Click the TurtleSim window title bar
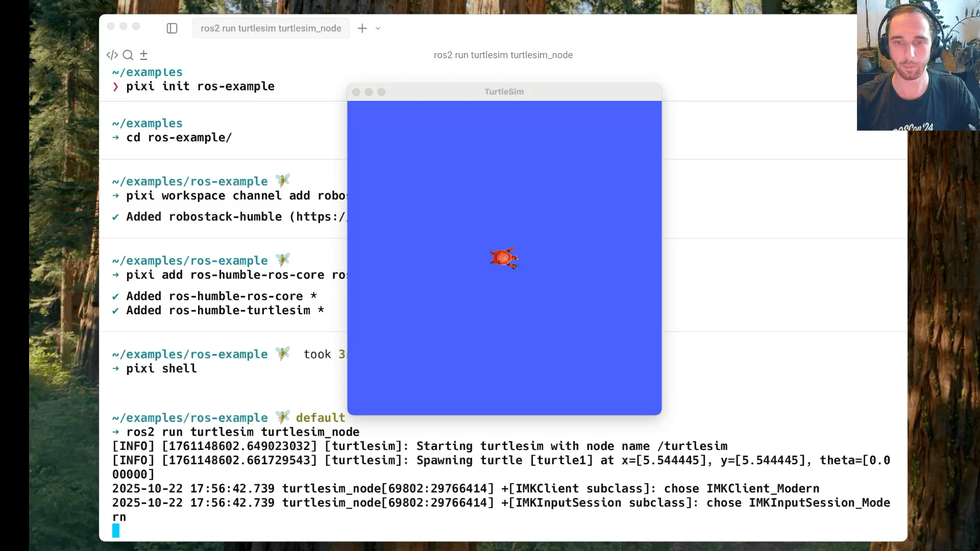The width and height of the screenshot is (980, 551). point(503,92)
